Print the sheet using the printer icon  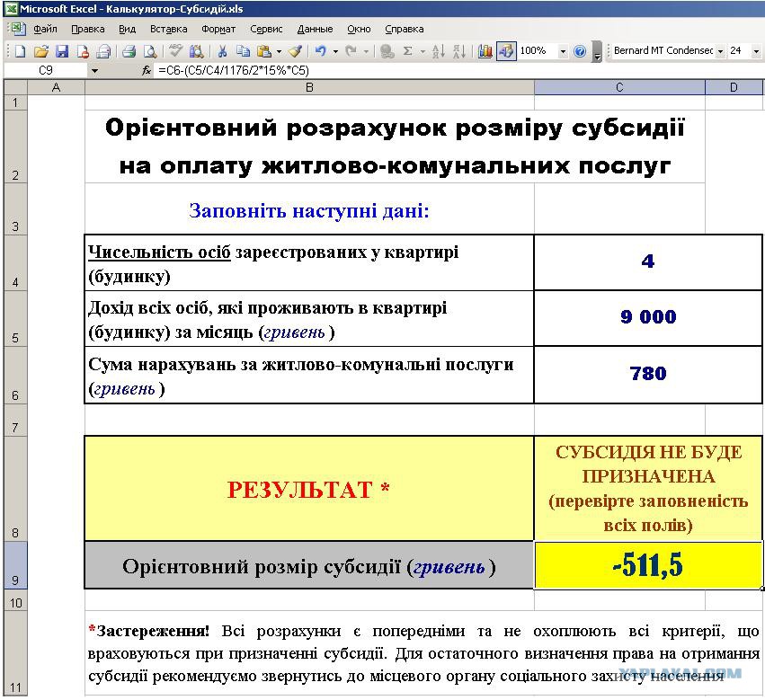[129, 51]
